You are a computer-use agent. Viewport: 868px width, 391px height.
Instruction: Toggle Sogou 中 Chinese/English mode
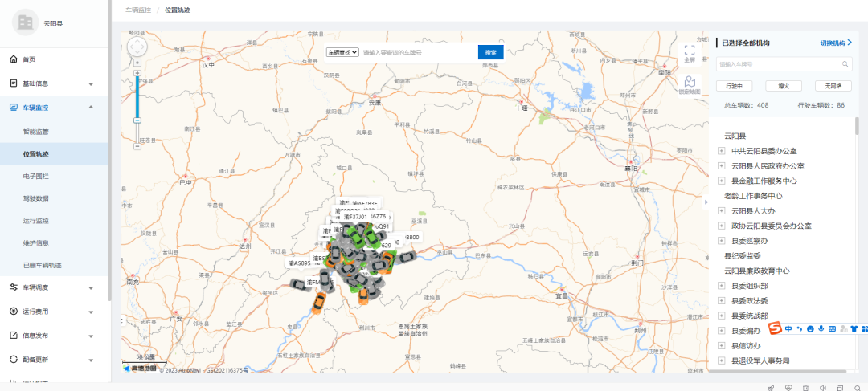[x=788, y=328]
